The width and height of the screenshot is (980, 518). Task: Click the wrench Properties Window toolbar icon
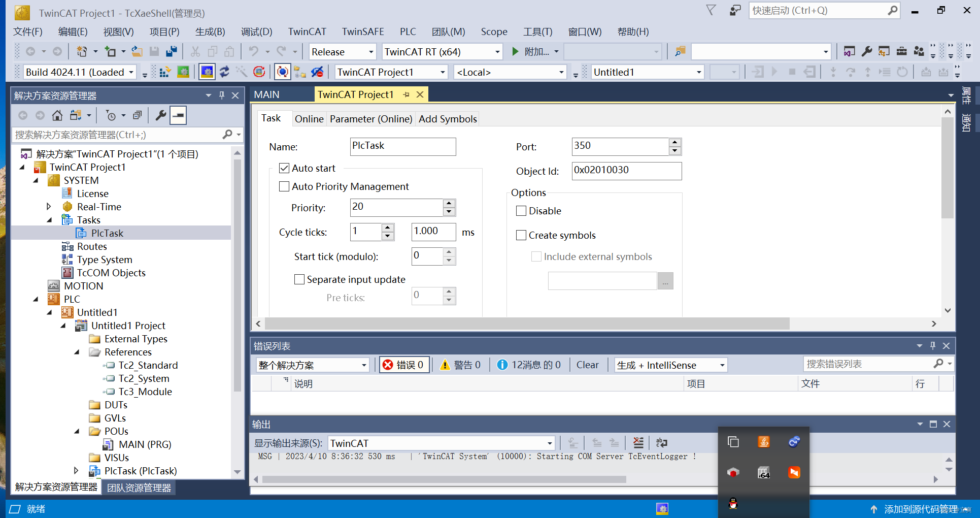(867, 51)
